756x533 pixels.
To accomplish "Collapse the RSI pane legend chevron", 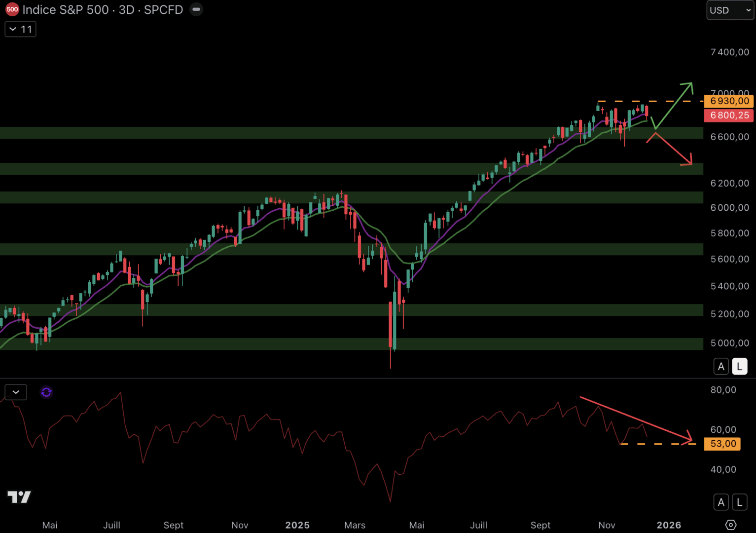I will (x=16, y=392).
